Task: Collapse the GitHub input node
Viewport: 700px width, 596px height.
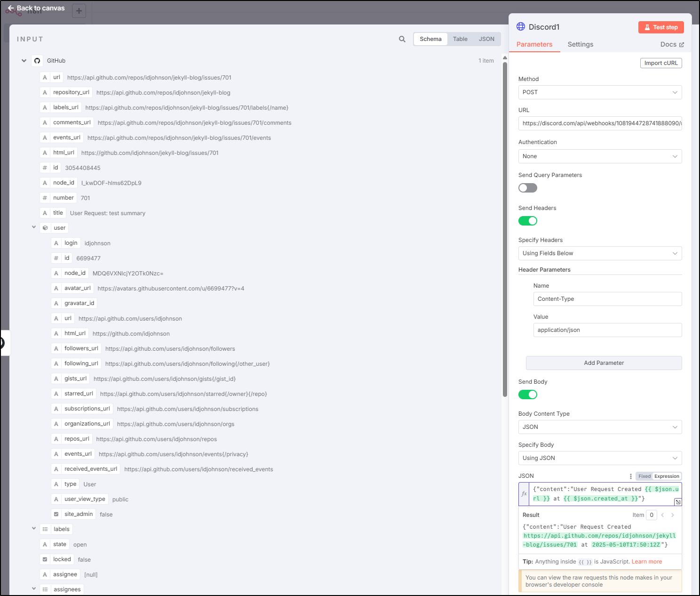Action: 24,61
